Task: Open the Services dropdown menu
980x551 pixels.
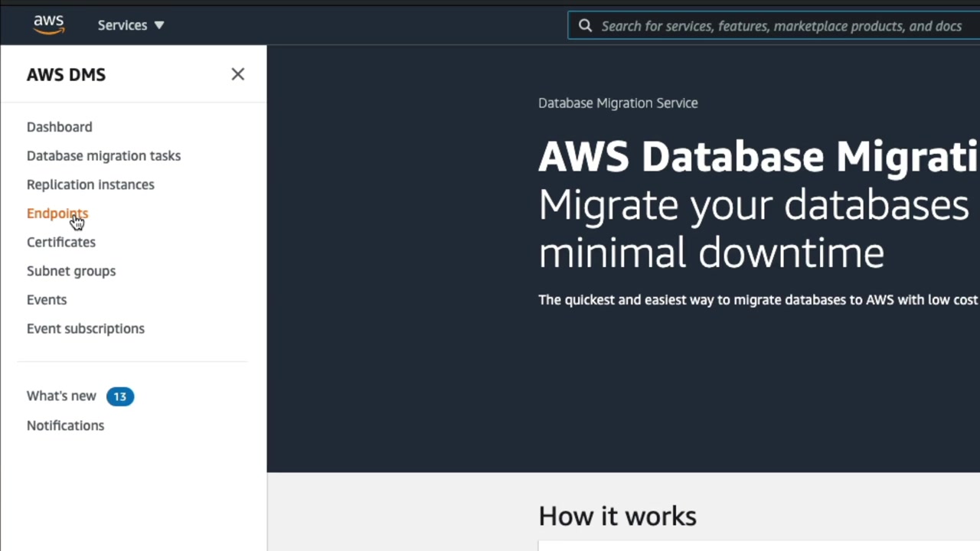Action: point(131,25)
